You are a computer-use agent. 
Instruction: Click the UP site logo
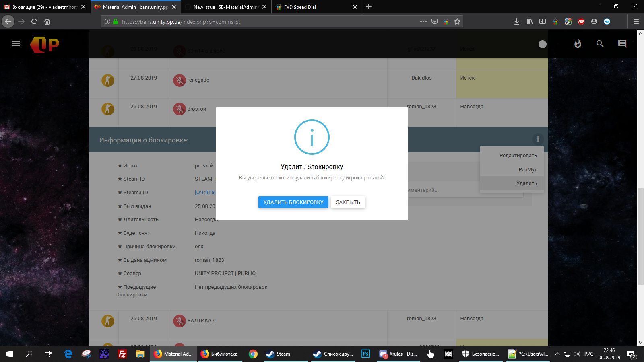[x=45, y=44]
